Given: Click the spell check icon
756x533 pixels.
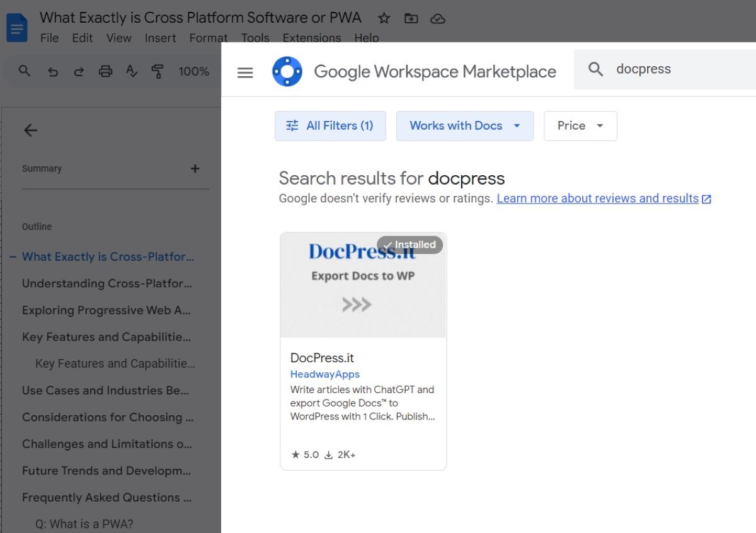Looking at the screenshot, I should (x=132, y=71).
